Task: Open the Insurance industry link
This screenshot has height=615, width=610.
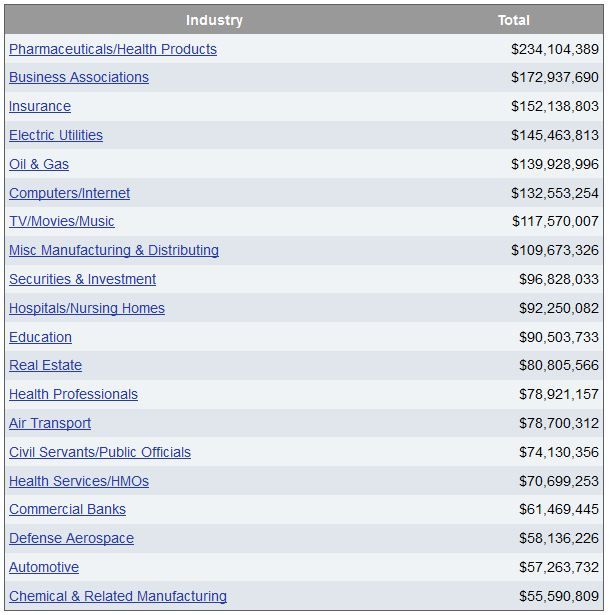Action: click(x=40, y=106)
